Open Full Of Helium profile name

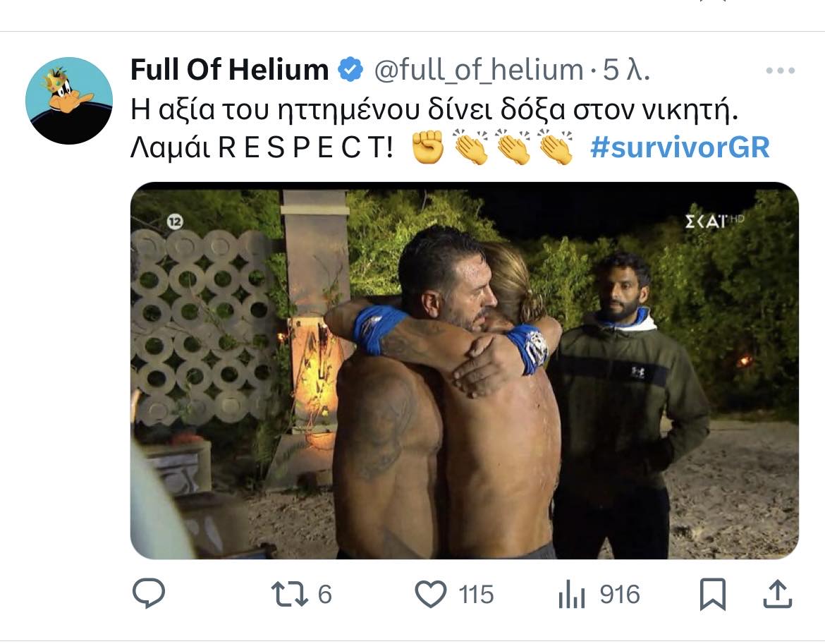point(229,69)
